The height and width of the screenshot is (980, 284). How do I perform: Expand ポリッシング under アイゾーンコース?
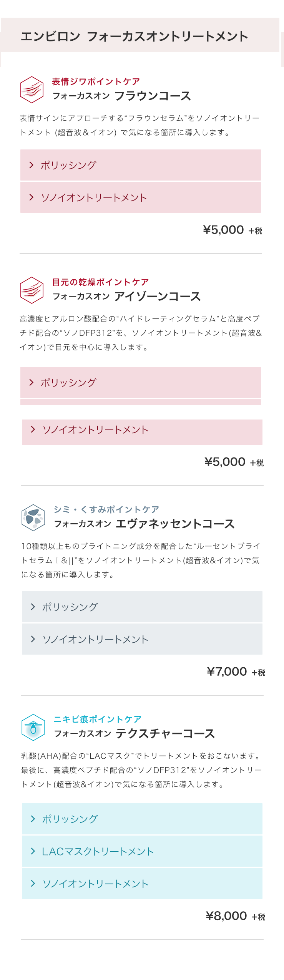(140, 383)
